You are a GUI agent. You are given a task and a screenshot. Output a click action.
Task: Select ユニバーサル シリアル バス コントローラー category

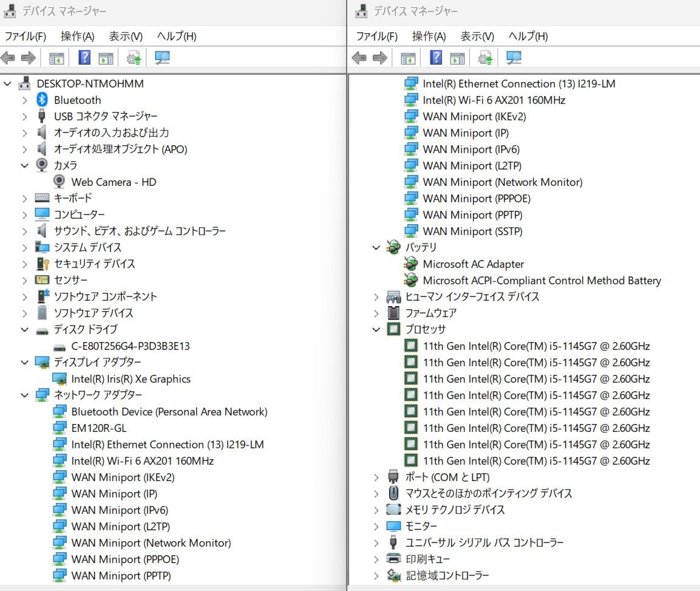pos(484,542)
